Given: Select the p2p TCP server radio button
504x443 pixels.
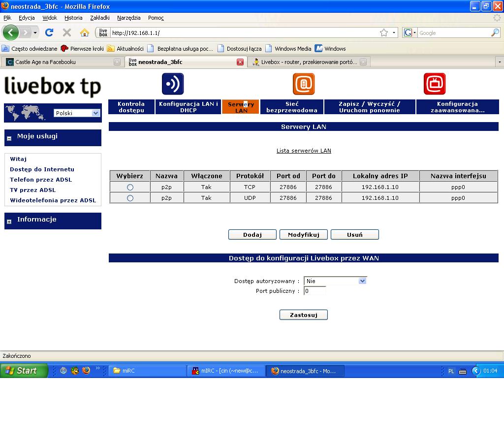Looking at the screenshot, I should (130, 187).
